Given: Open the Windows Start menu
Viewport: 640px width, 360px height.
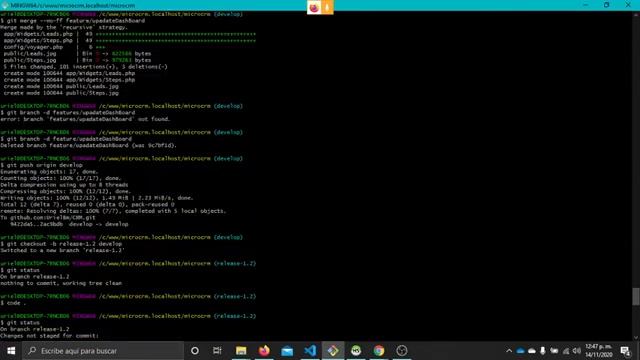Looking at the screenshot, I should 11,351.
